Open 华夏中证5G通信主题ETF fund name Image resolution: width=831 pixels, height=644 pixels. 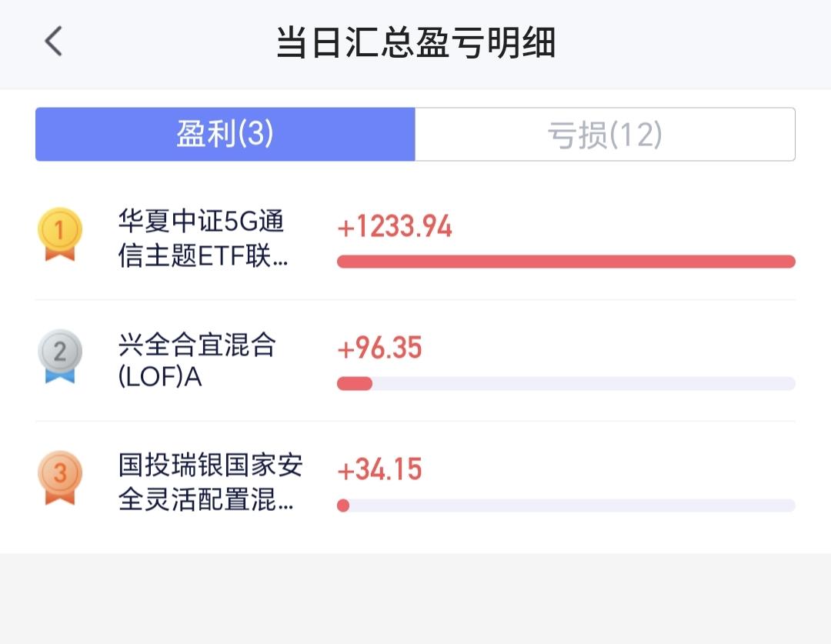(202, 239)
